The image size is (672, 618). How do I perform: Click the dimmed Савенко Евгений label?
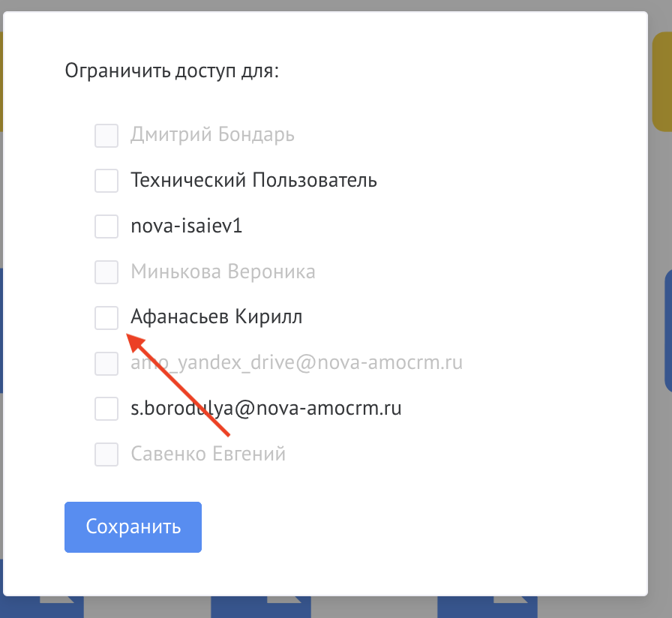click(x=208, y=454)
